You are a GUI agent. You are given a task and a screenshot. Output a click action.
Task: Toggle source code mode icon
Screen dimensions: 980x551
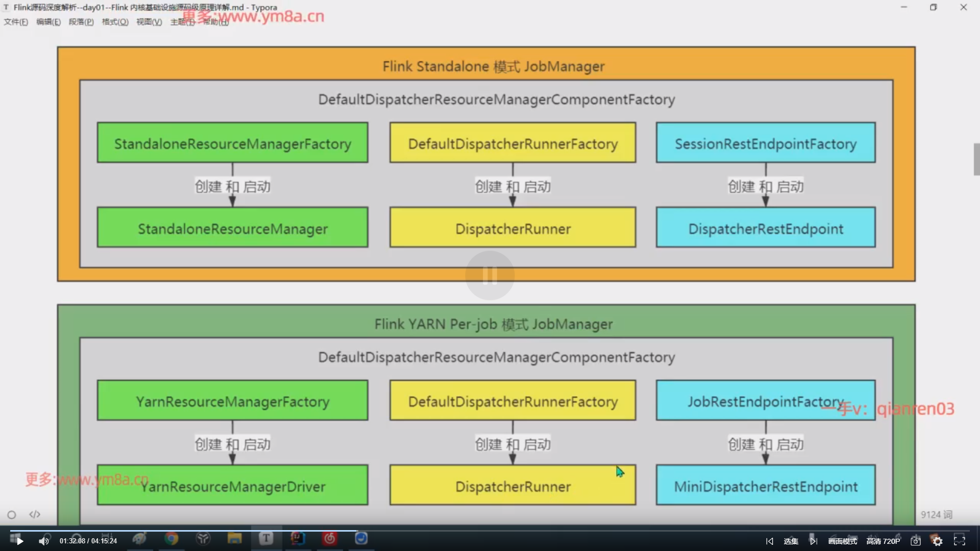click(35, 514)
